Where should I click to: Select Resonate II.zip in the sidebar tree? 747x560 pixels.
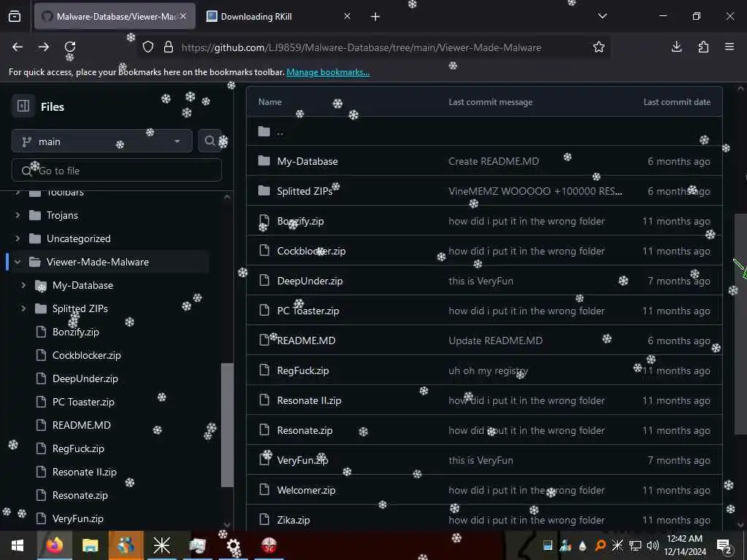click(85, 472)
